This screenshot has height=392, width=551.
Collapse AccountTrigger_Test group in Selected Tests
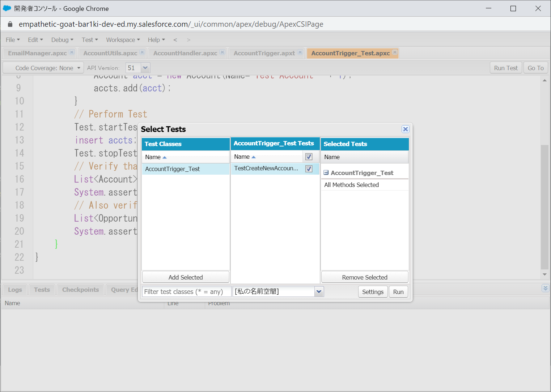(x=326, y=173)
